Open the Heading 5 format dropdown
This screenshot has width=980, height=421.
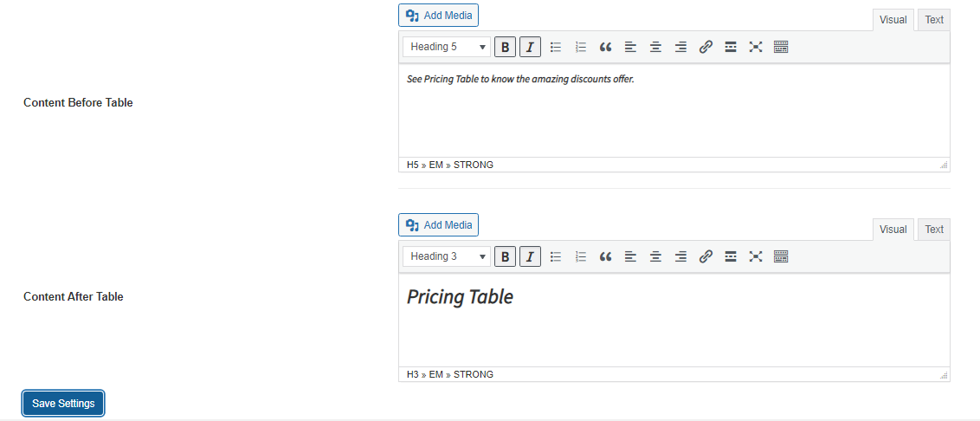point(447,47)
